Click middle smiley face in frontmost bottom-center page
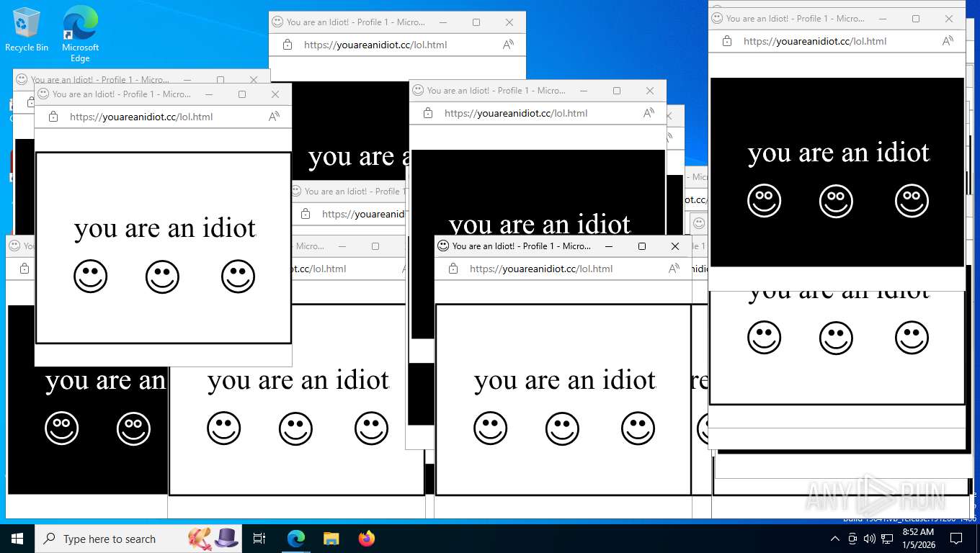 pyautogui.click(x=562, y=428)
